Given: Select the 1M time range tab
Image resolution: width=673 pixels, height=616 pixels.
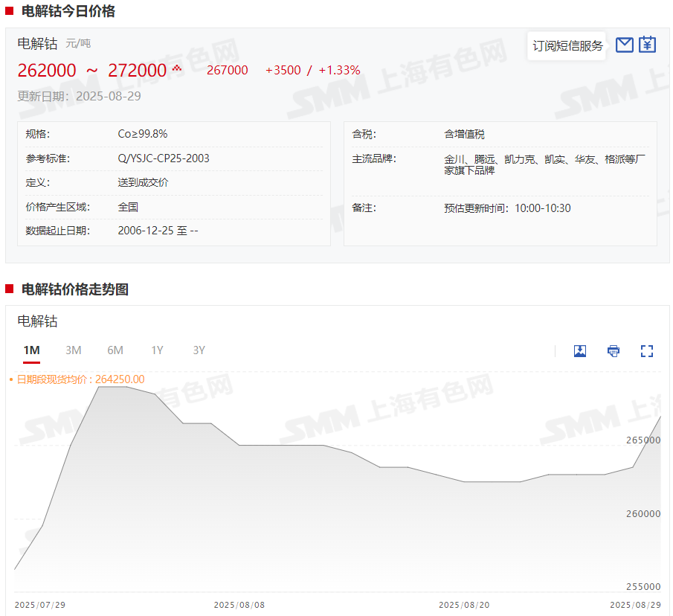Looking at the screenshot, I should tap(31, 350).
